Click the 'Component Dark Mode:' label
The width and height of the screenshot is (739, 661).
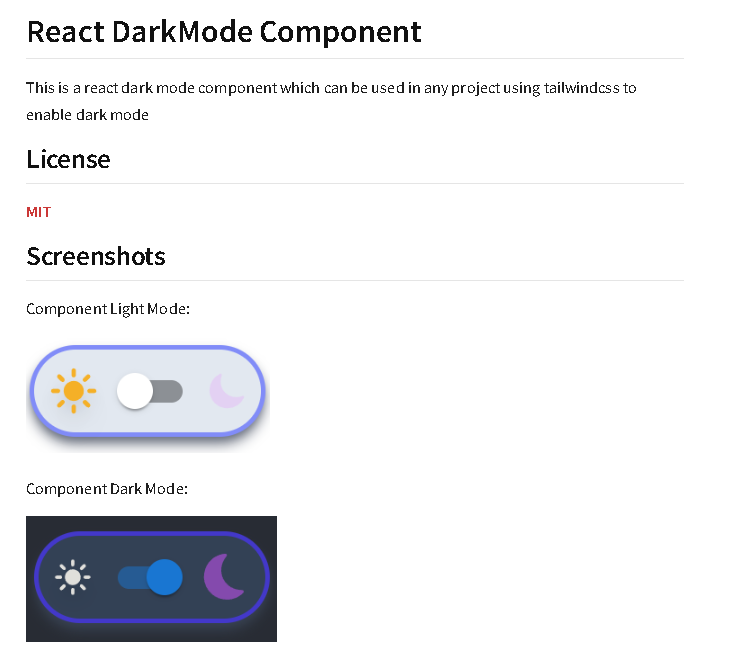coord(107,489)
